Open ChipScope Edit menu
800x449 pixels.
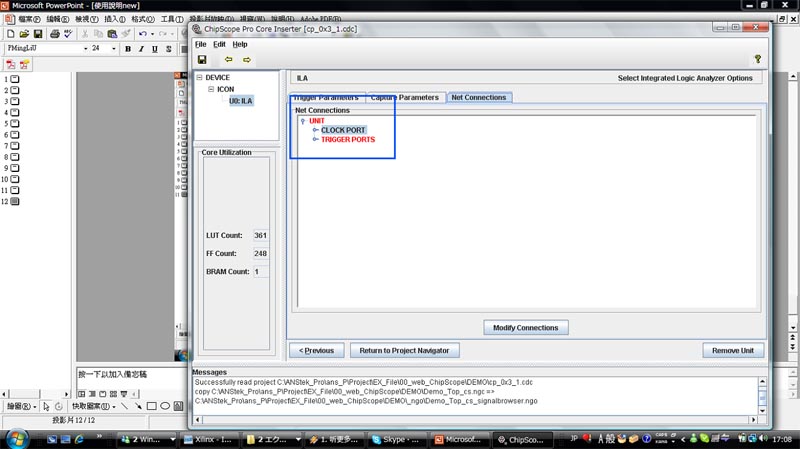tap(219, 44)
